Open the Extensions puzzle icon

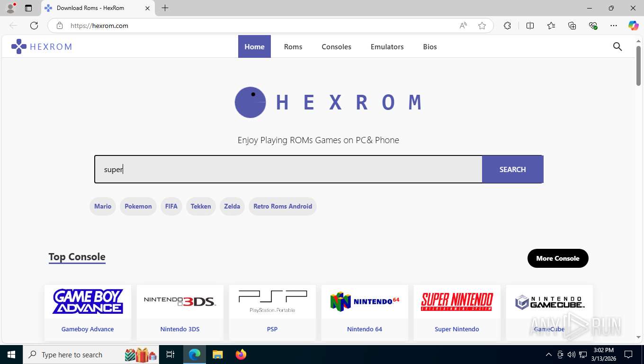pyautogui.click(x=507, y=26)
